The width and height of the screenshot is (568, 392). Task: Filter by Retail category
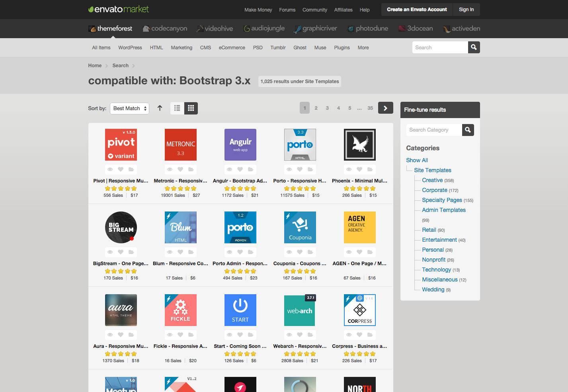click(429, 230)
